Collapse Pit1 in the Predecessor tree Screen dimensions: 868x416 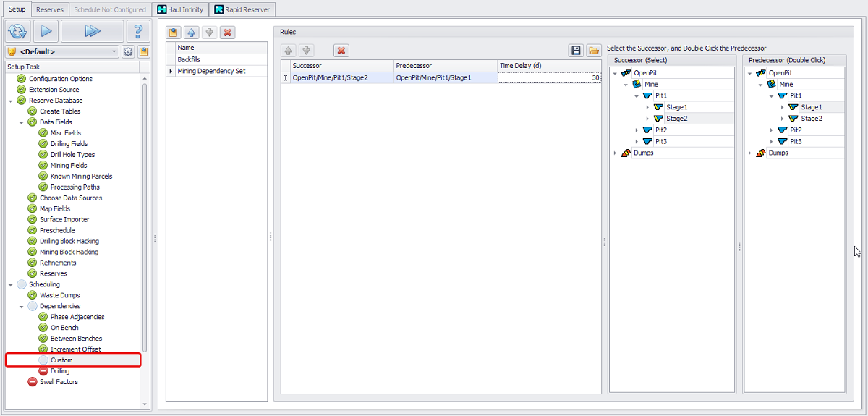[772, 95]
